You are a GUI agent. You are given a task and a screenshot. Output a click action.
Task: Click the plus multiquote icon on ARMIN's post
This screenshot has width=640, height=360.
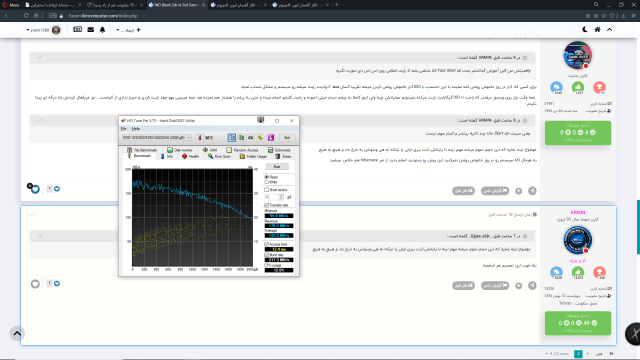coord(518,286)
